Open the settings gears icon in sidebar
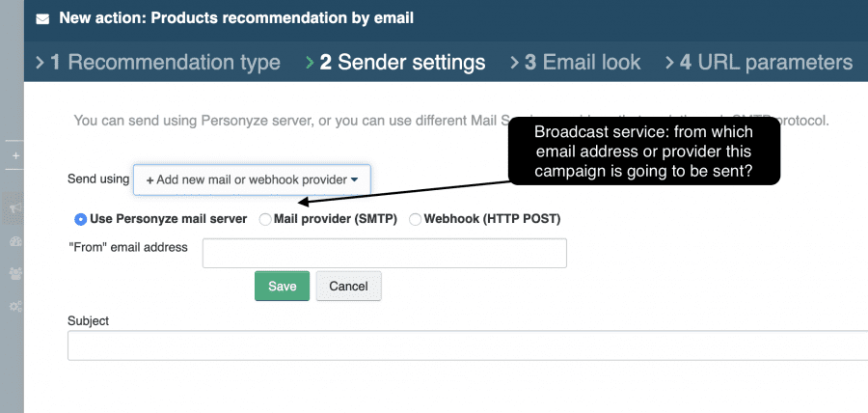The height and width of the screenshot is (413, 868). 15,306
